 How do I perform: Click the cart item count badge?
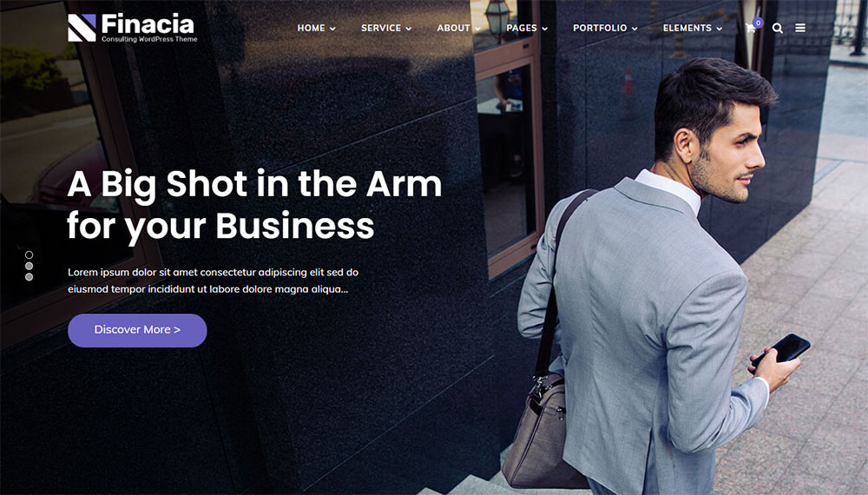pos(758,23)
